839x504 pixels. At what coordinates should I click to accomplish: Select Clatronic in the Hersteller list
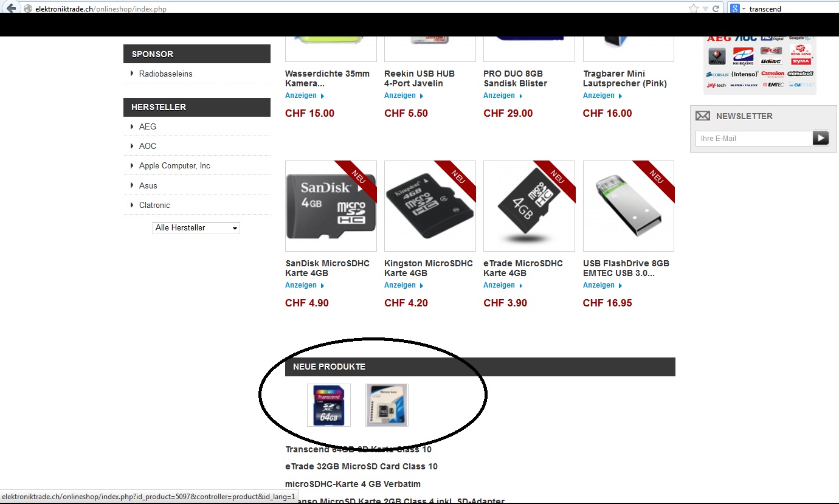tap(154, 205)
